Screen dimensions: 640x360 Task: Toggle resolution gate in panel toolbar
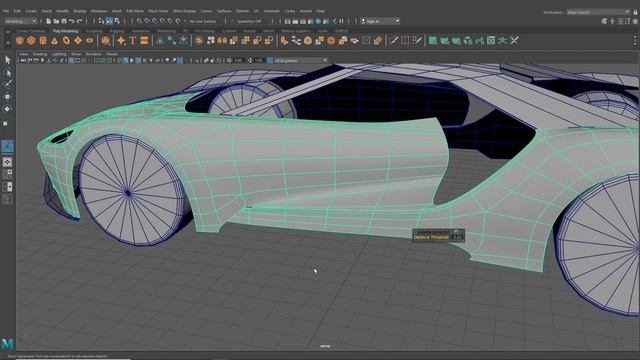click(x=84, y=60)
